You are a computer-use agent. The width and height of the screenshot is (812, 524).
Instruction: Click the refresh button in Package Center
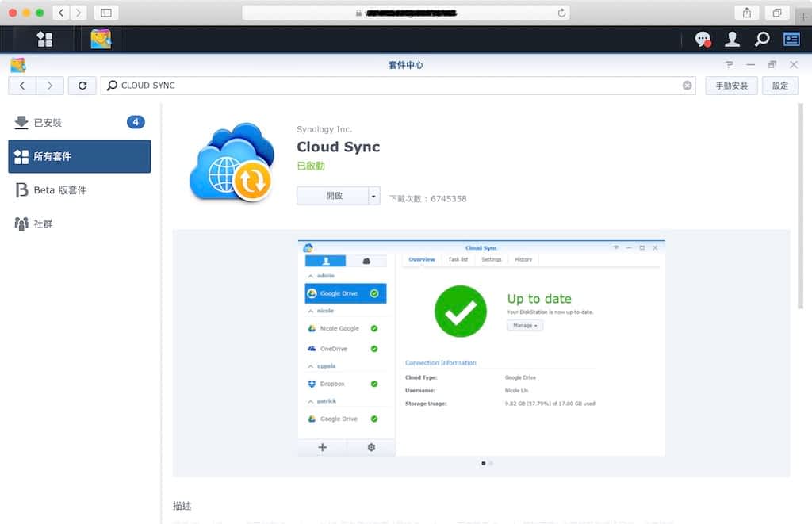coord(82,86)
